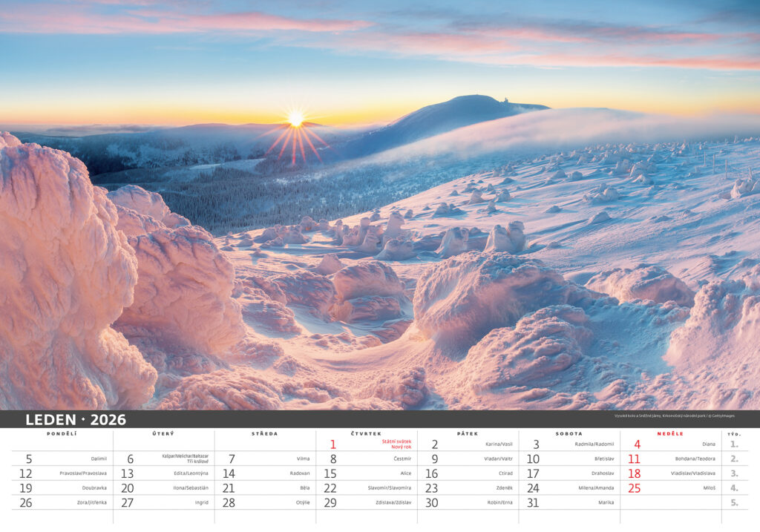This screenshot has height=532, width=760.
Task: Select the PONDĚLÍ column header
Action: pyautogui.click(x=62, y=433)
